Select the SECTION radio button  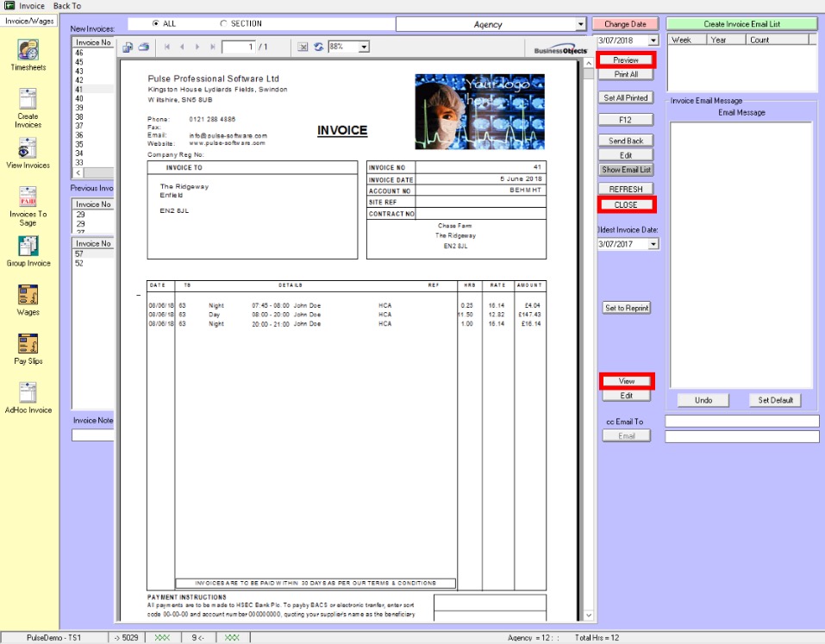[x=224, y=24]
